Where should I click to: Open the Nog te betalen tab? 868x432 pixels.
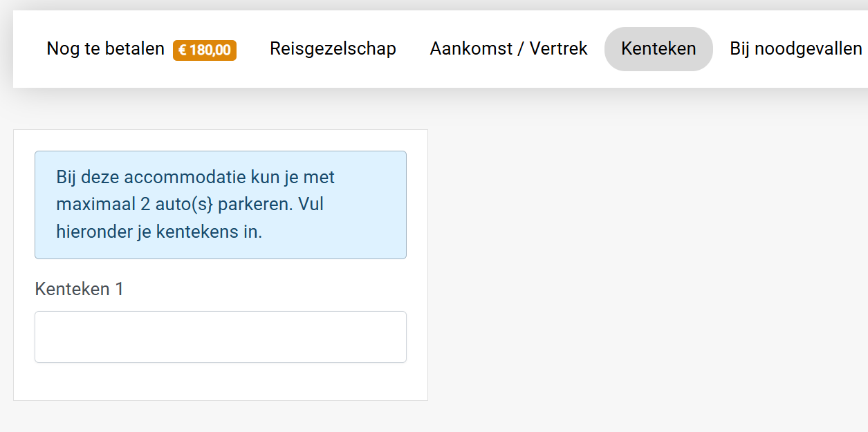tap(141, 49)
